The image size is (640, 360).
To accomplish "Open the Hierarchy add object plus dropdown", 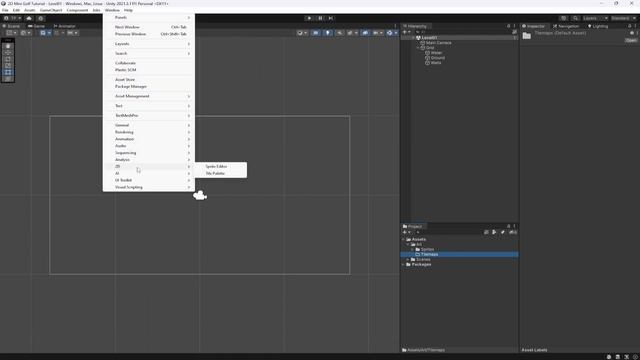I will [x=407, y=32].
